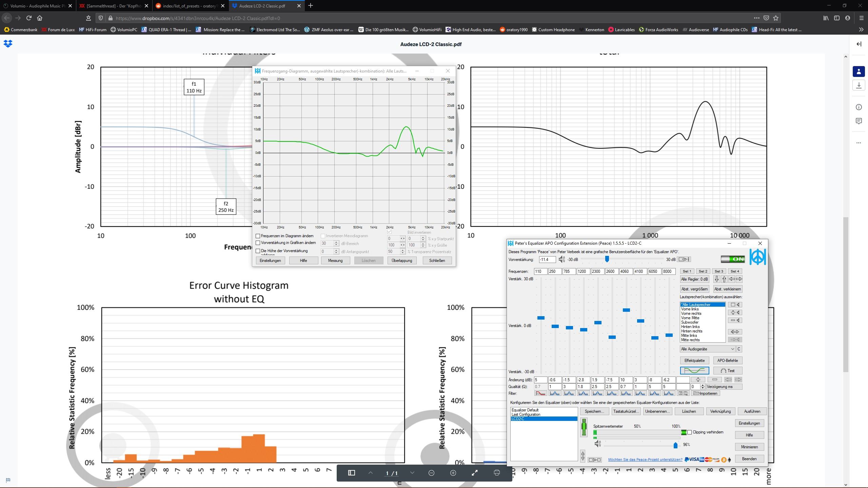Click the minus speaker icon button
Image resolution: width=868 pixels, height=488 pixels.
click(735, 320)
